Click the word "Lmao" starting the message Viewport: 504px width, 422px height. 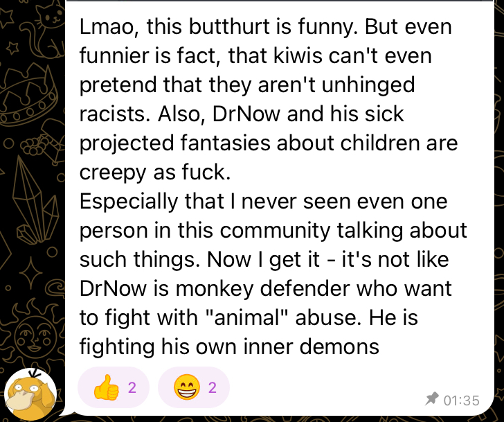[x=107, y=27]
